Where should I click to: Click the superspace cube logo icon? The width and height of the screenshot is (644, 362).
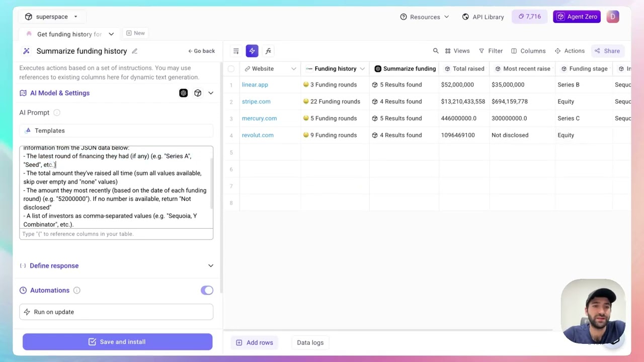pos(29,17)
